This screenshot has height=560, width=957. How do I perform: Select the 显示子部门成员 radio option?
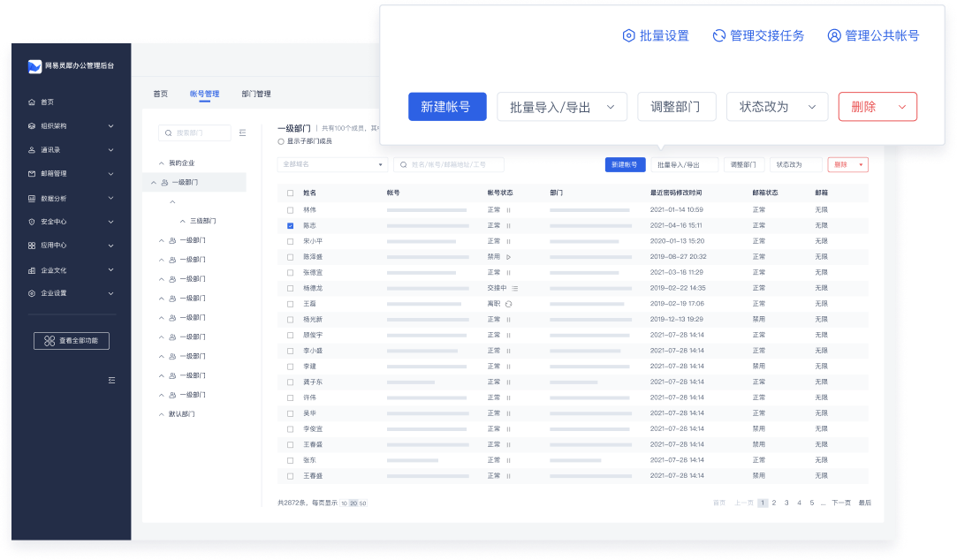pyautogui.click(x=281, y=141)
